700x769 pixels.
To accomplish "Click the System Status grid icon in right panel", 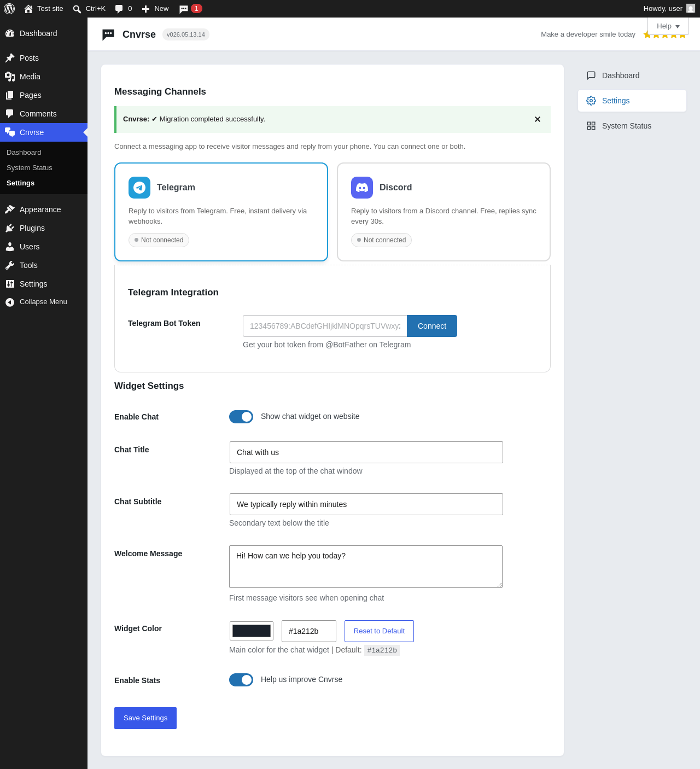I will (591, 126).
